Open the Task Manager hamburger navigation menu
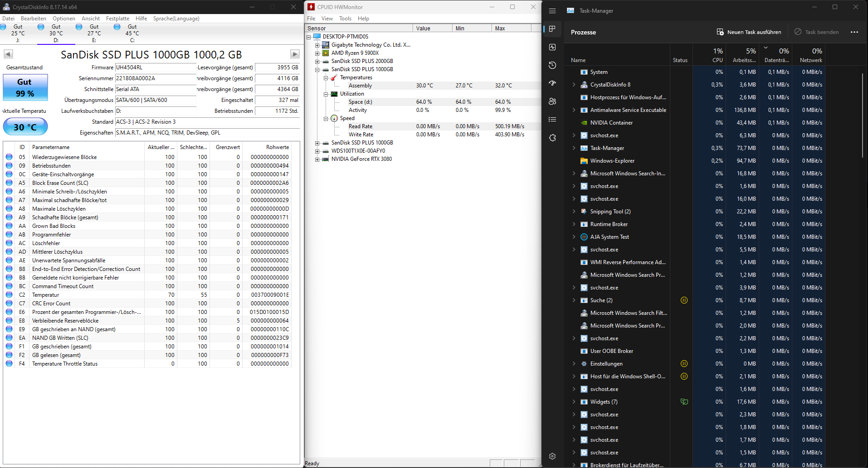The width and height of the screenshot is (868, 468). (x=552, y=11)
